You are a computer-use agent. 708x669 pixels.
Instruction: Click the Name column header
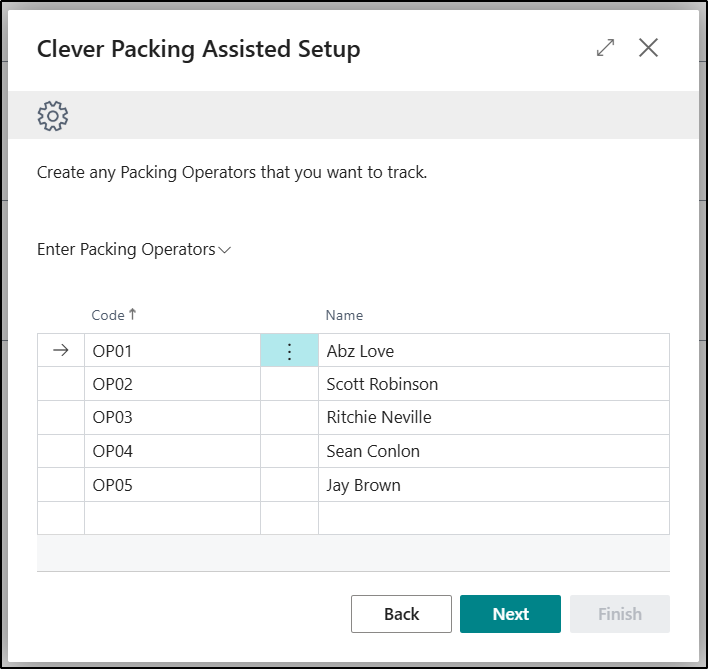pos(344,315)
